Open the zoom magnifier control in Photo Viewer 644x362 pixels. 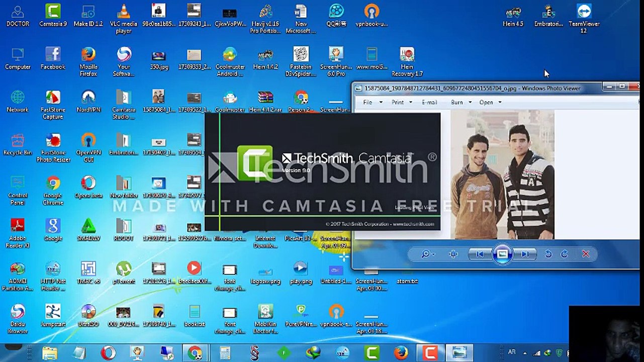pyautogui.click(x=428, y=254)
